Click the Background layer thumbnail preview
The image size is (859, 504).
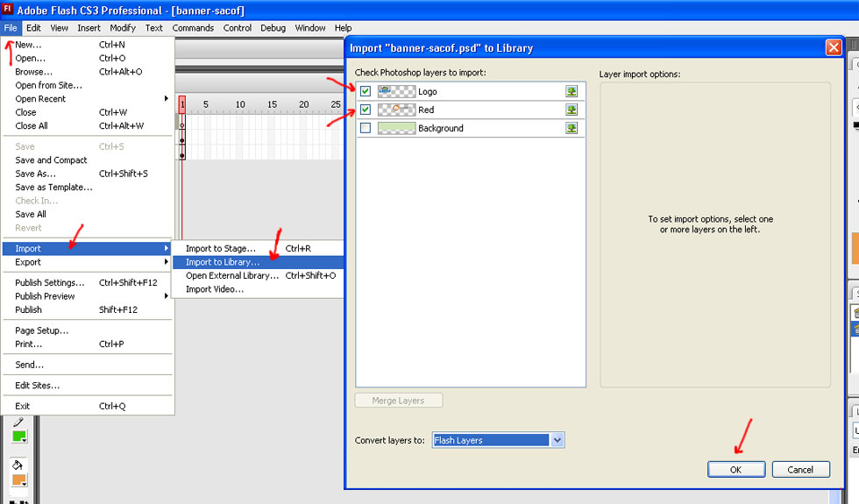click(396, 128)
